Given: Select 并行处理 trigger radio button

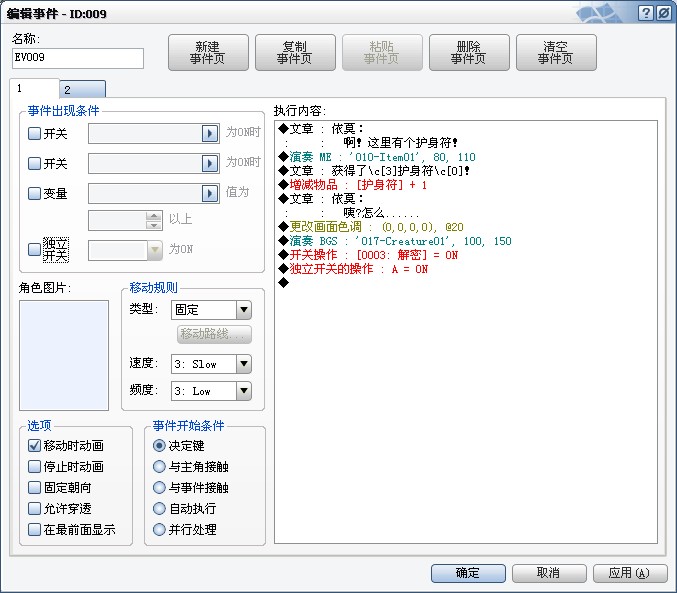Looking at the screenshot, I should click(x=159, y=530).
